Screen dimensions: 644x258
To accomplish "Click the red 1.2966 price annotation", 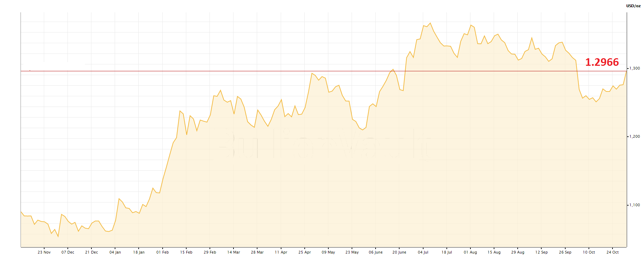I will (602, 62).
